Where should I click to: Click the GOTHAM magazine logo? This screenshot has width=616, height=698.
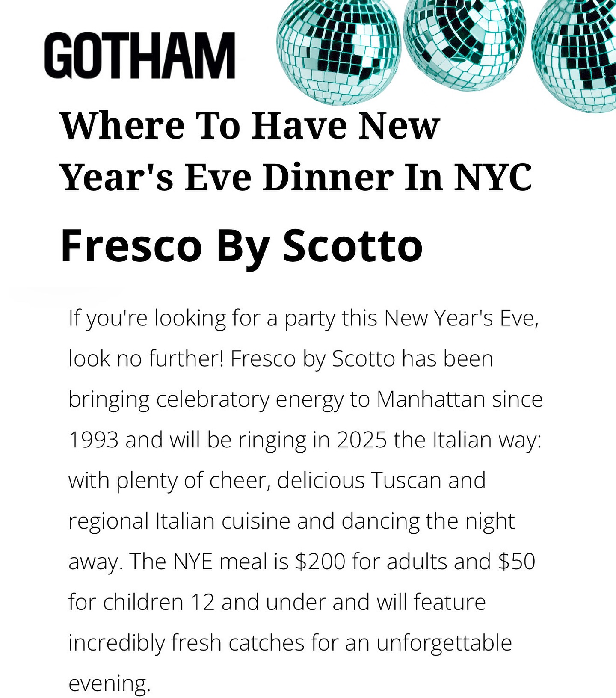point(140,55)
